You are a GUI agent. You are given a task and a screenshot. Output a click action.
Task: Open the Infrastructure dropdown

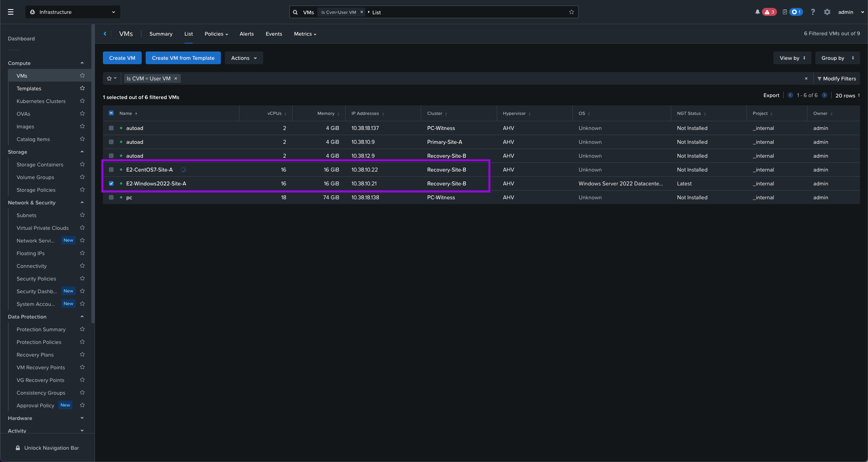point(73,12)
